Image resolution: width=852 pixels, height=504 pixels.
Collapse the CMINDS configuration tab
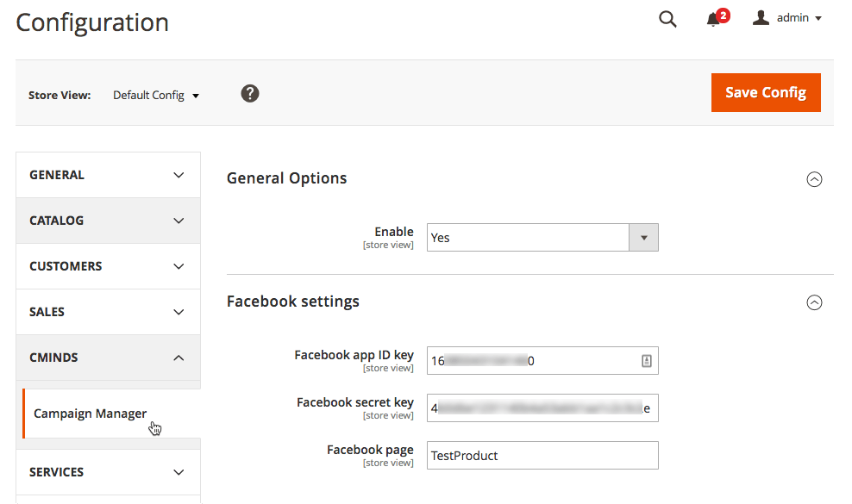(108, 358)
